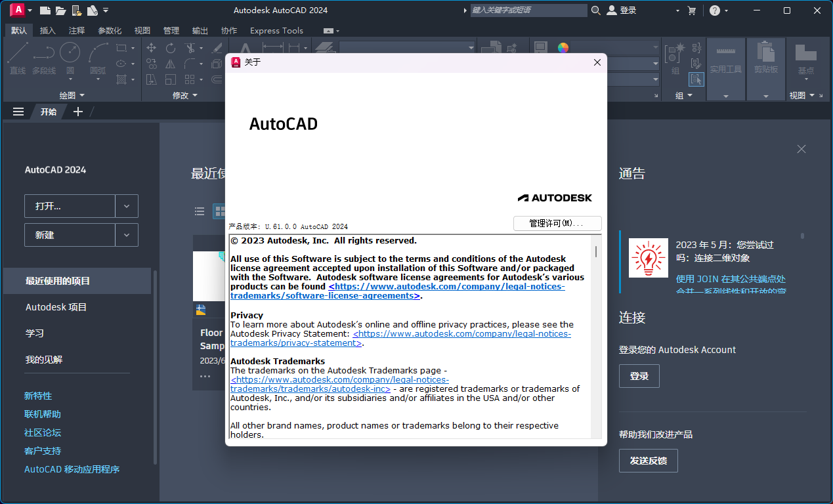Screen dimensions: 833x504
Task: Select the Erase tool
Action: tap(217, 48)
